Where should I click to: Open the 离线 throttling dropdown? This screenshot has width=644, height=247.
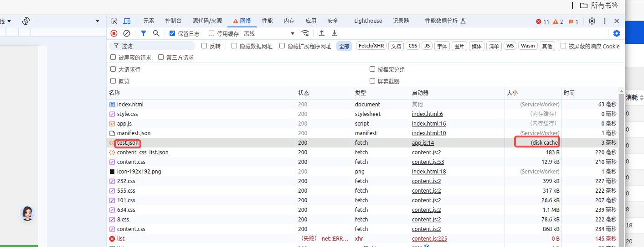269,33
